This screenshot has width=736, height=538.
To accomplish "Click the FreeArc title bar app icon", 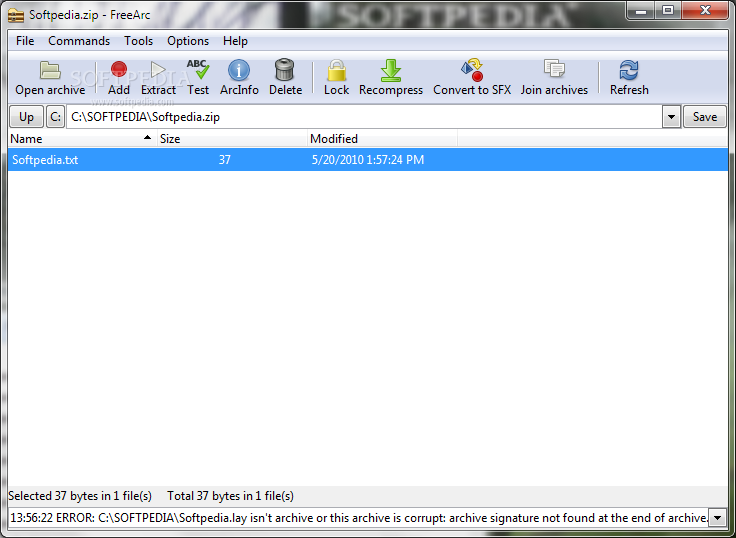I will coord(15,15).
